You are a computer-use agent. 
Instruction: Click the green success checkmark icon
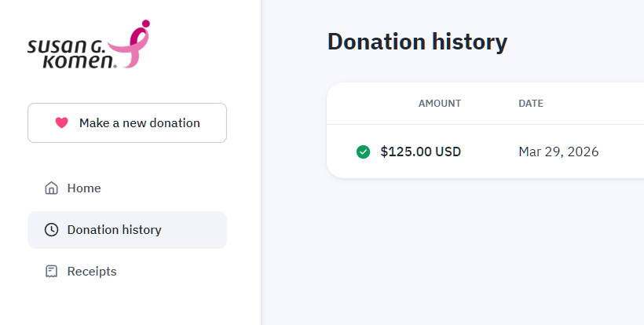363,152
